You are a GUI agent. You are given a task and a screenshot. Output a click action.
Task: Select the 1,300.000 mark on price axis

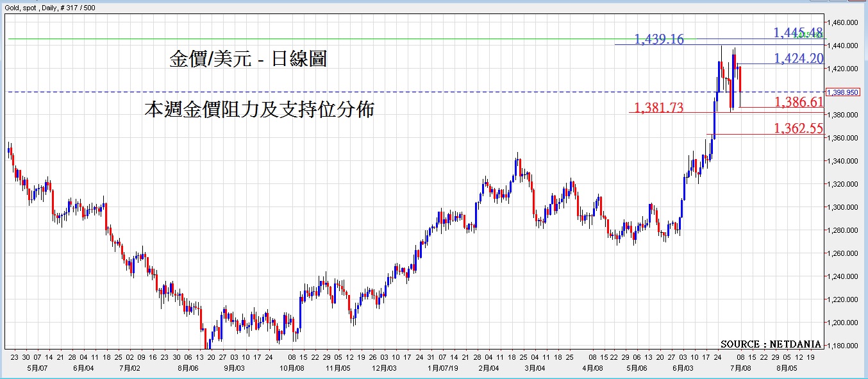tap(843, 207)
